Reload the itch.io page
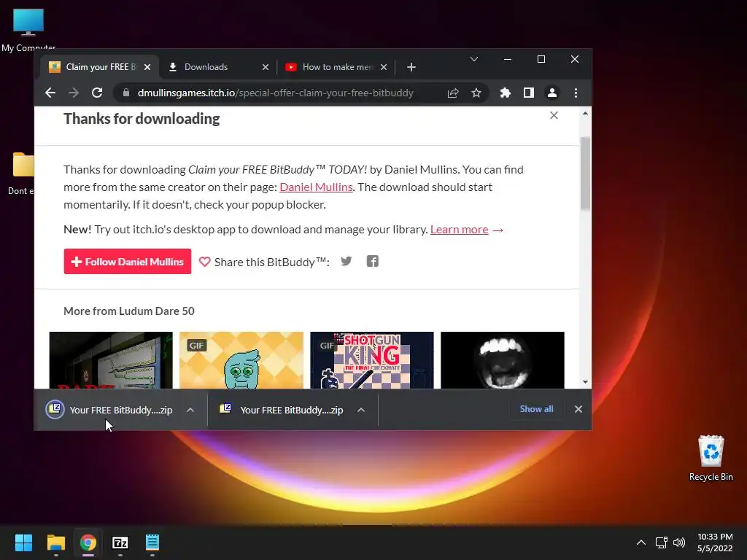The width and height of the screenshot is (747, 560). 97,93
